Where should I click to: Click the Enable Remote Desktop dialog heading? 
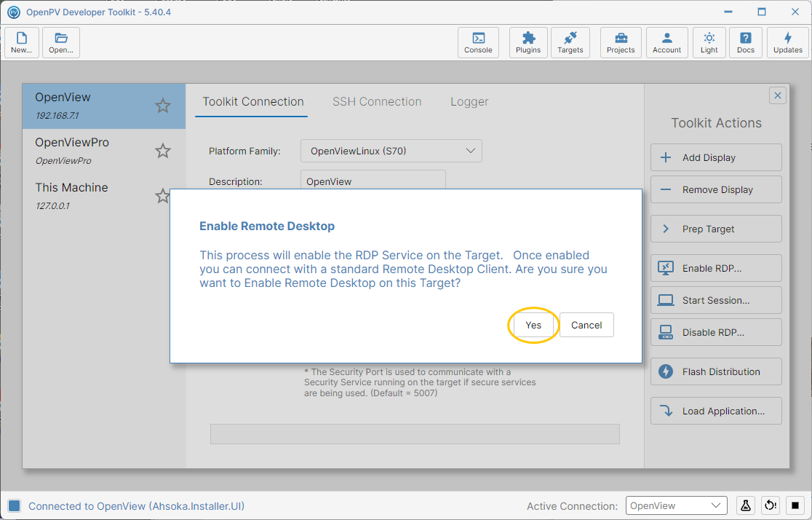(267, 226)
